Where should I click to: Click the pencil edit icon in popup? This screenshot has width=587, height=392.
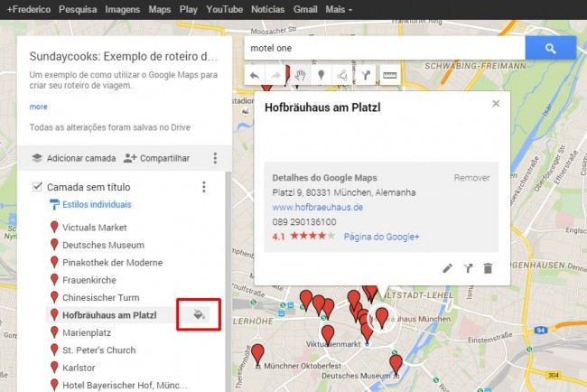pyautogui.click(x=448, y=268)
